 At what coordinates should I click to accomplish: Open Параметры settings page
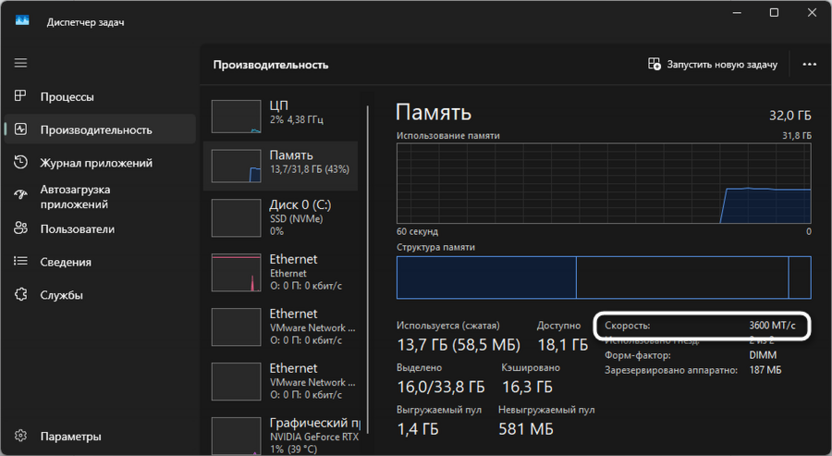tap(100, 436)
